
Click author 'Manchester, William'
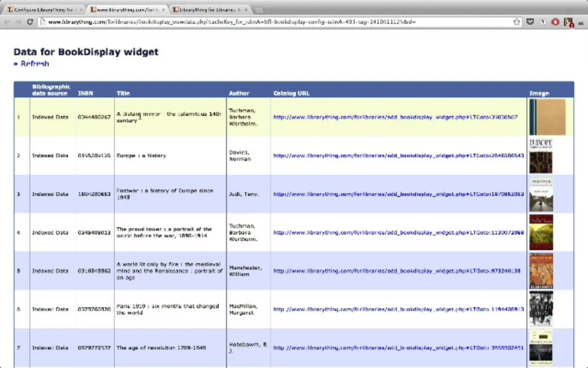(245, 270)
